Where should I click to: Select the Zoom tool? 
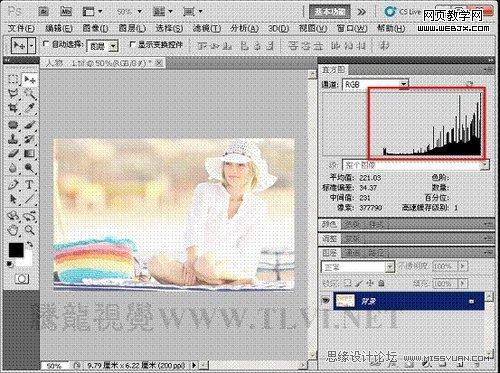[x=30, y=230]
